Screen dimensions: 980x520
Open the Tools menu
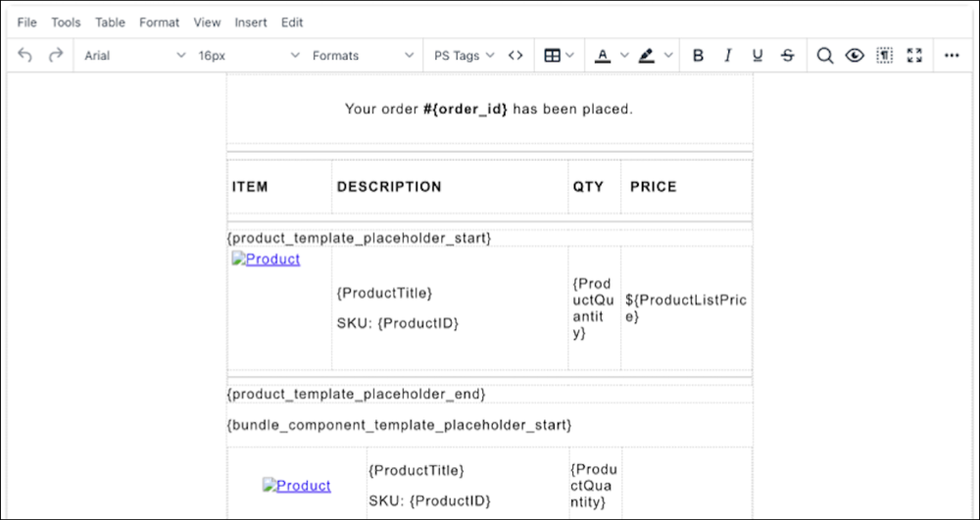tap(66, 23)
